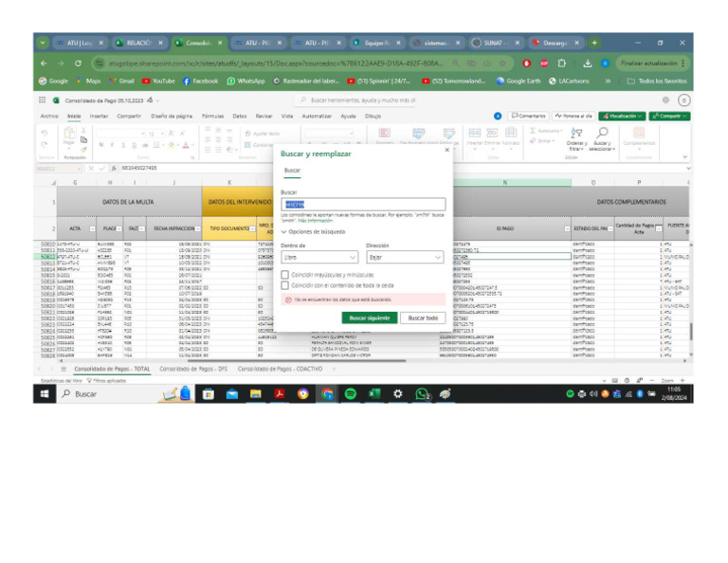Click the browser address bar

pyautogui.click(x=274, y=64)
